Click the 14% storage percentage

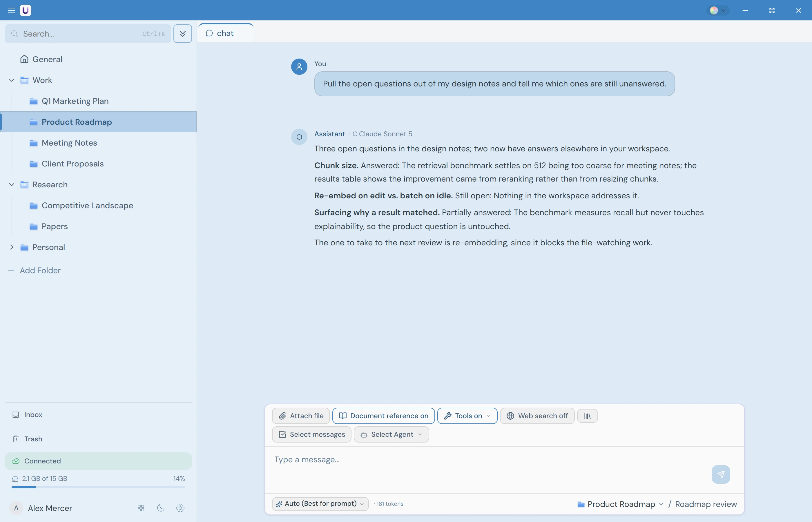[179, 479]
